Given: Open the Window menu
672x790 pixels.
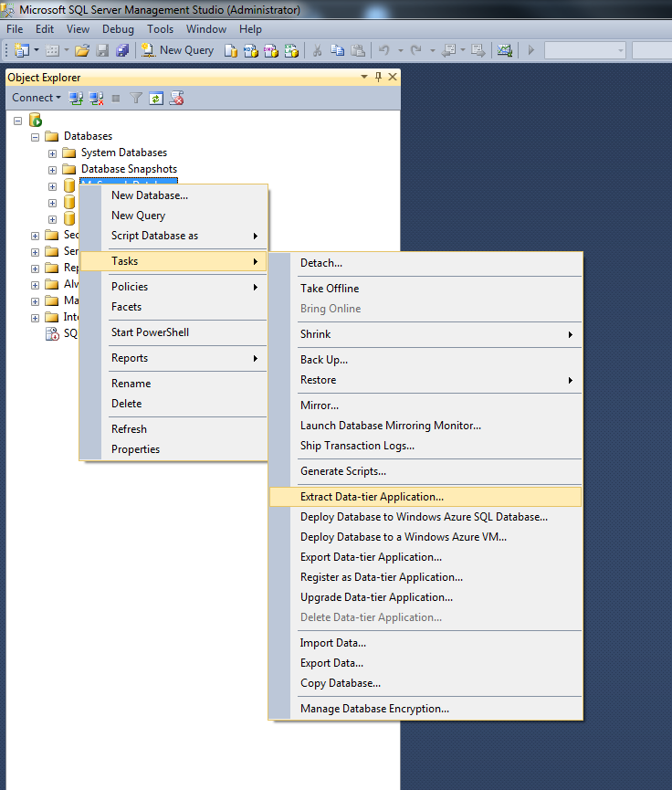Looking at the screenshot, I should point(206,29).
